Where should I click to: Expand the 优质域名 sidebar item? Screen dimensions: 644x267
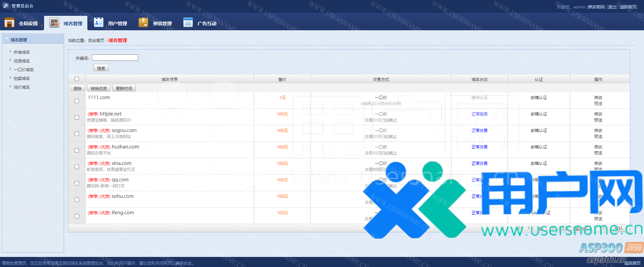pos(10,60)
